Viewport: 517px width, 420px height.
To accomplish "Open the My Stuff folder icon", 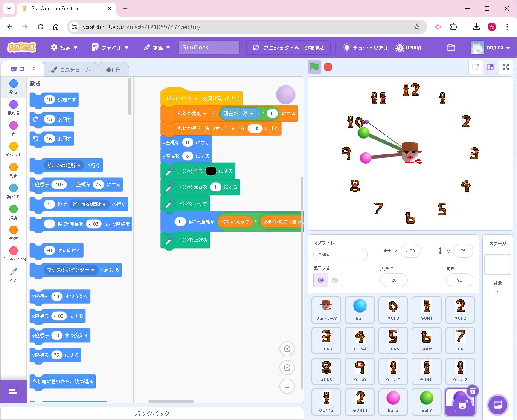I will pos(451,48).
